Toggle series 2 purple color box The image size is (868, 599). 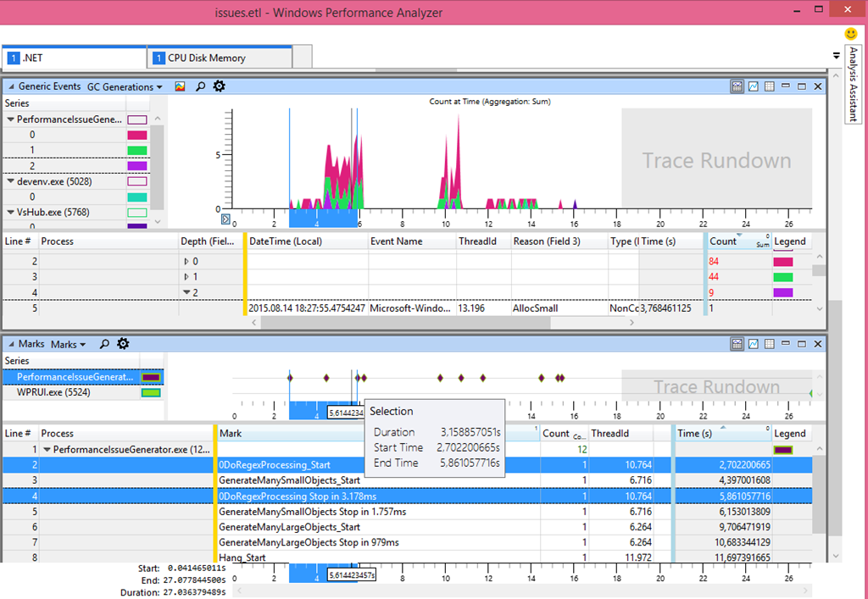click(136, 166)
